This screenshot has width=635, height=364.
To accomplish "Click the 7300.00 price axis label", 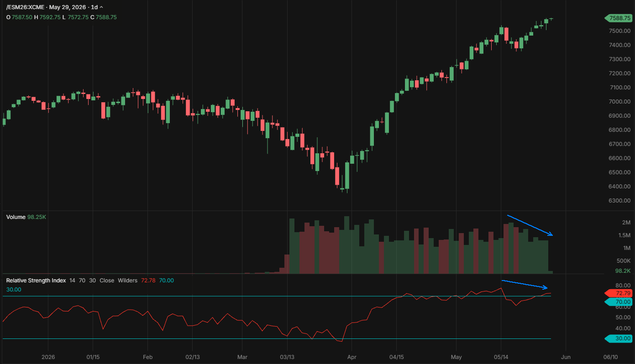I will (x=619, y=59).
